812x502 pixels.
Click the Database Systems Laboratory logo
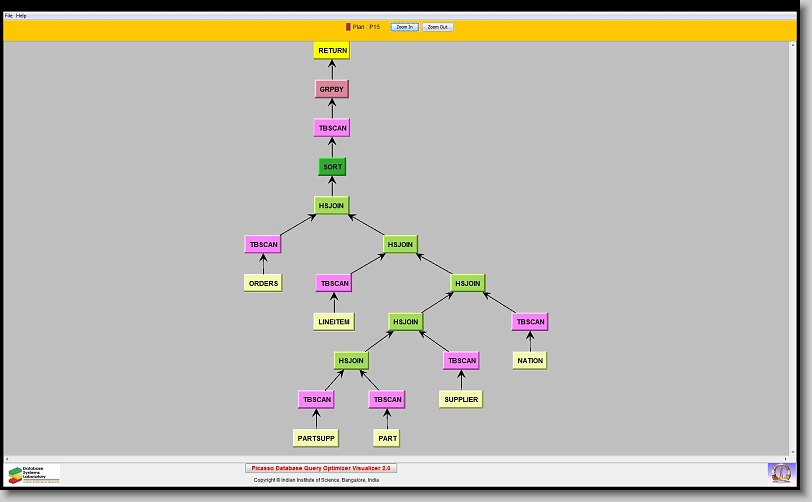[34, 474]
